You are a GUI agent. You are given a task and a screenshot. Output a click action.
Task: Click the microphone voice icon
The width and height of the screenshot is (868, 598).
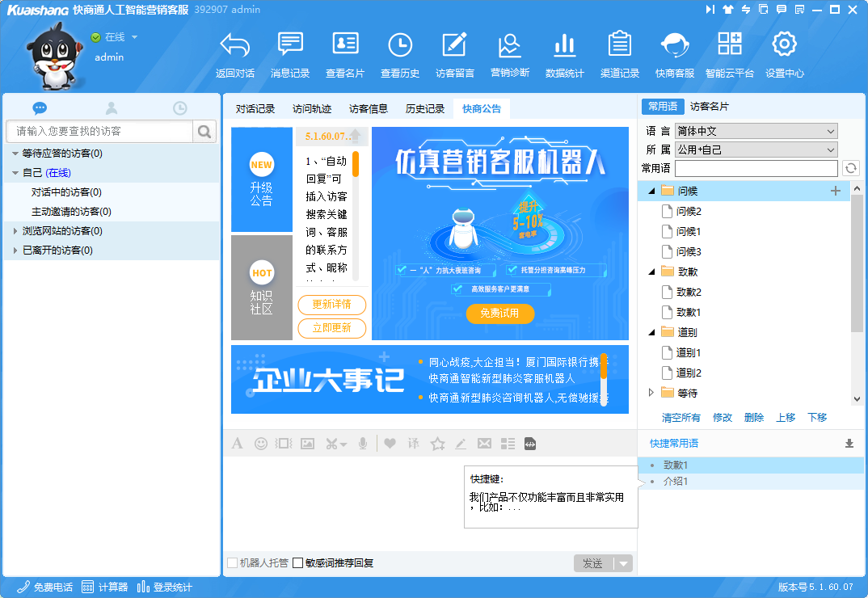click(x=364, y=444)
